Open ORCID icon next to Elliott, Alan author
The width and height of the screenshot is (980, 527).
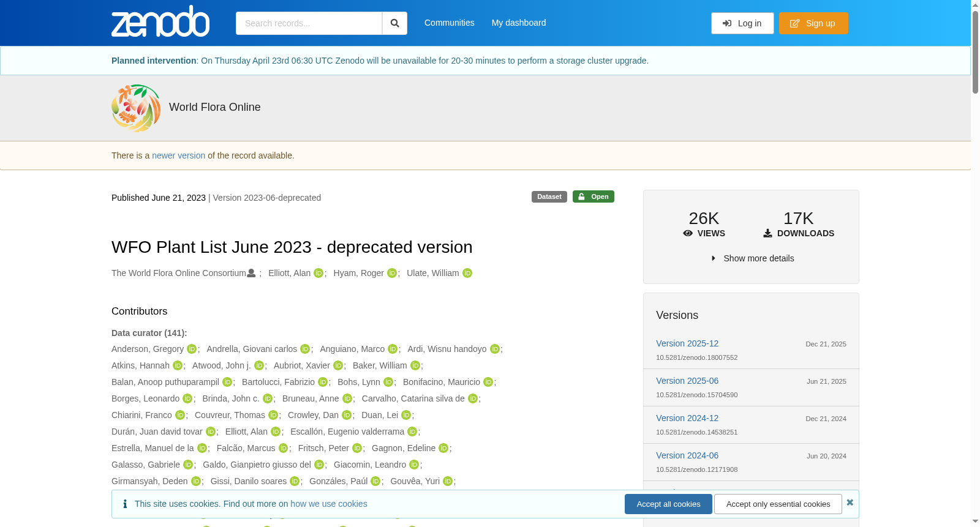click(318, 273)
